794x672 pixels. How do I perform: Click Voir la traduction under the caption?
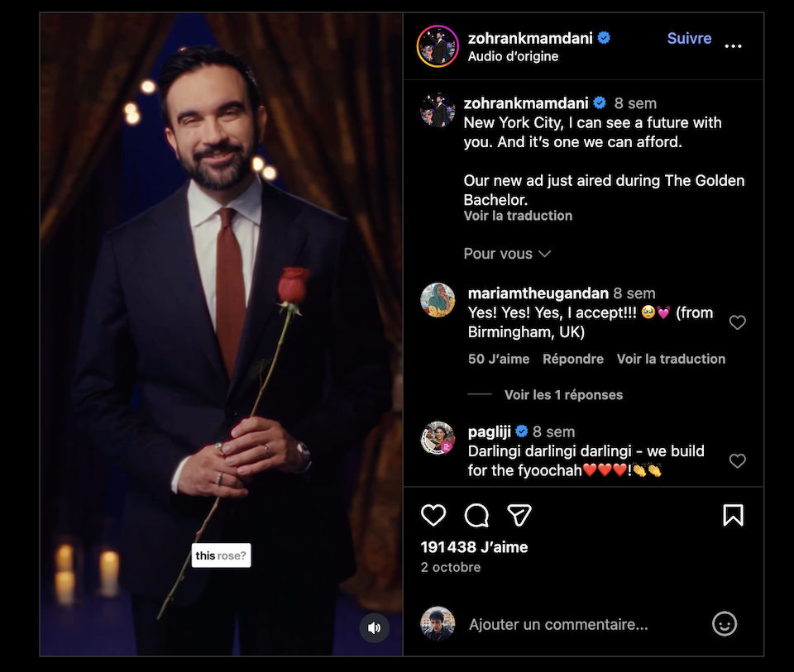518,216
